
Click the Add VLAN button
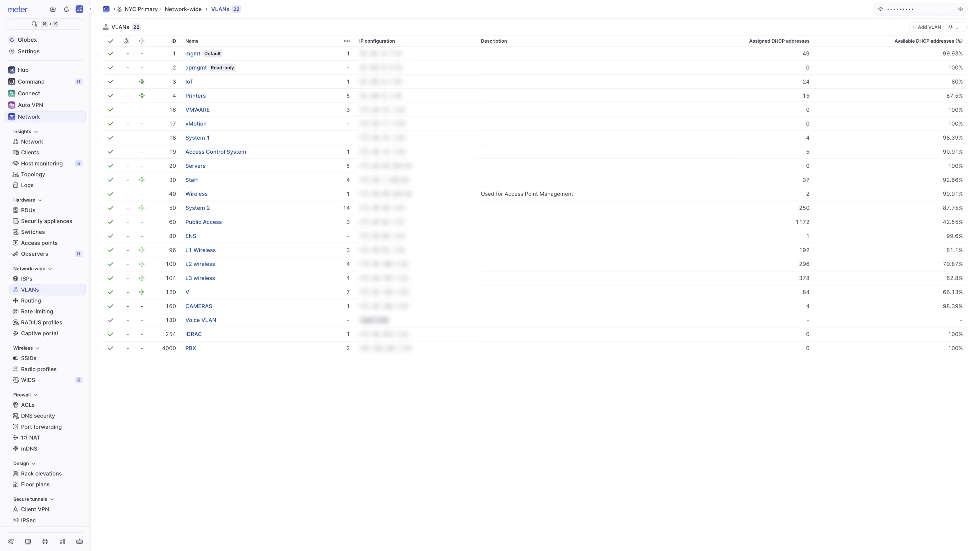point(926,27)
